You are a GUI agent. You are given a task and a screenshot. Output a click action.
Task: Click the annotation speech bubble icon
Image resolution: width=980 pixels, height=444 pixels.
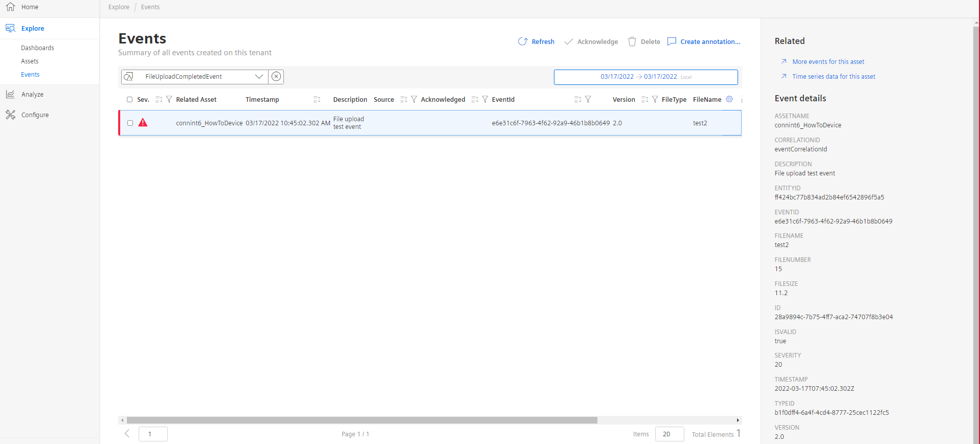[x=672, y=42]
